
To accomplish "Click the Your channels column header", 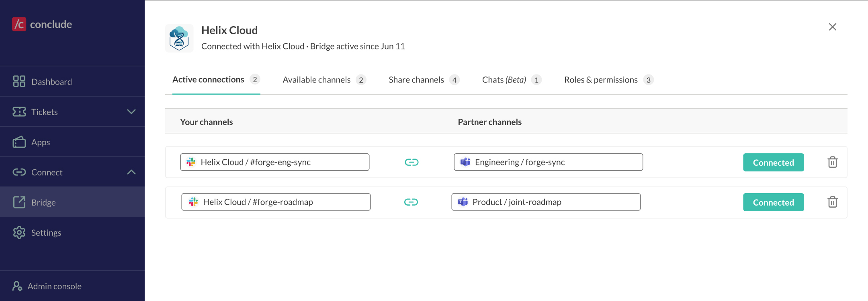I will (x=207, y=122).
